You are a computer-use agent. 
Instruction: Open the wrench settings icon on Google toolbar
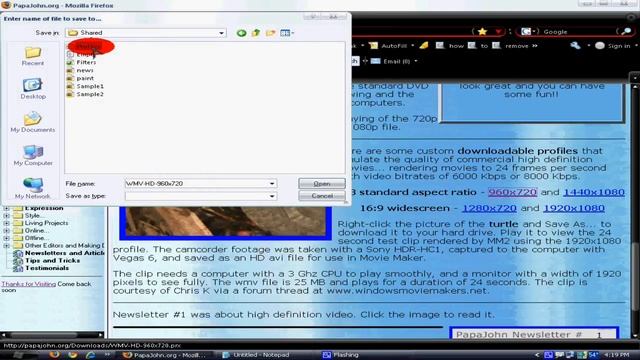(x=575, y=46)
